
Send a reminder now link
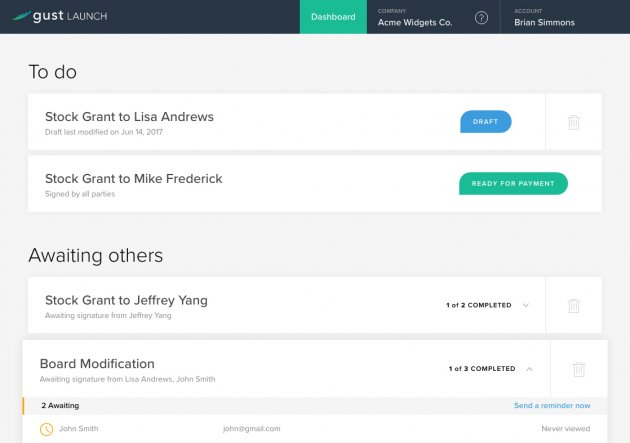(552, 406)
